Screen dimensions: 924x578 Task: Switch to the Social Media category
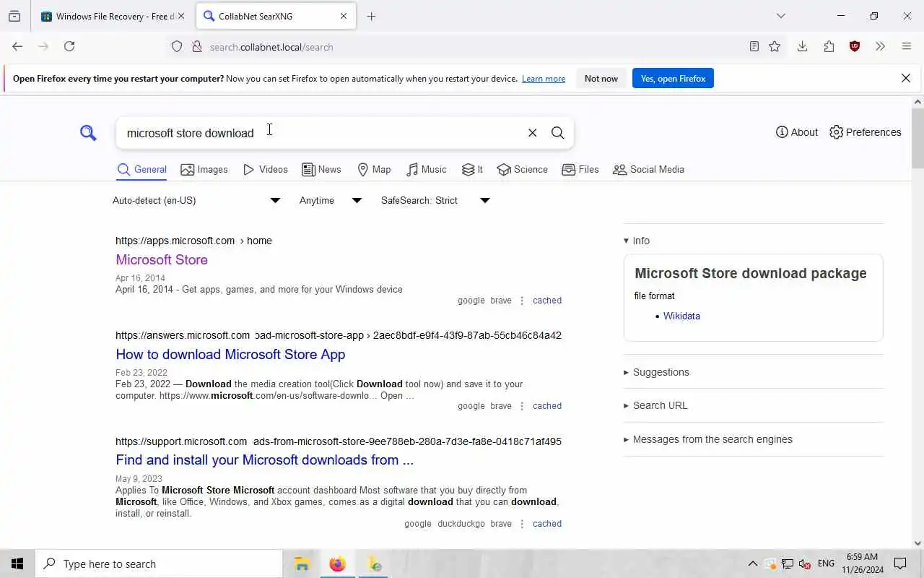pyautogui.click(x=648, y=169)
